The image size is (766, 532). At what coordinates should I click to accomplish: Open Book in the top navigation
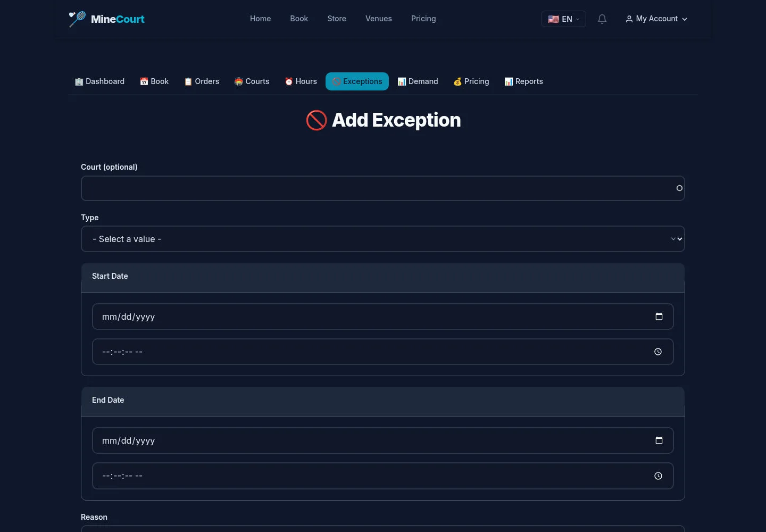[299, 19]
